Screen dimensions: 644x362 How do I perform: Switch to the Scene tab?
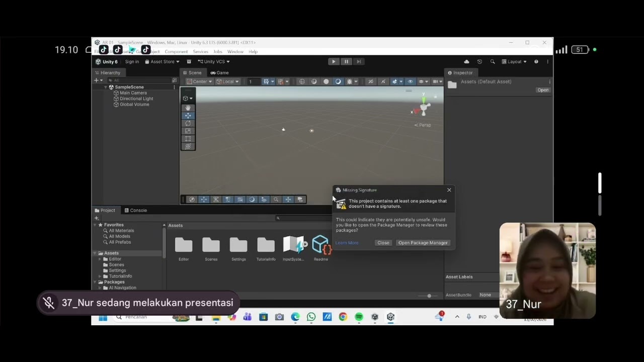pos(192,72)
